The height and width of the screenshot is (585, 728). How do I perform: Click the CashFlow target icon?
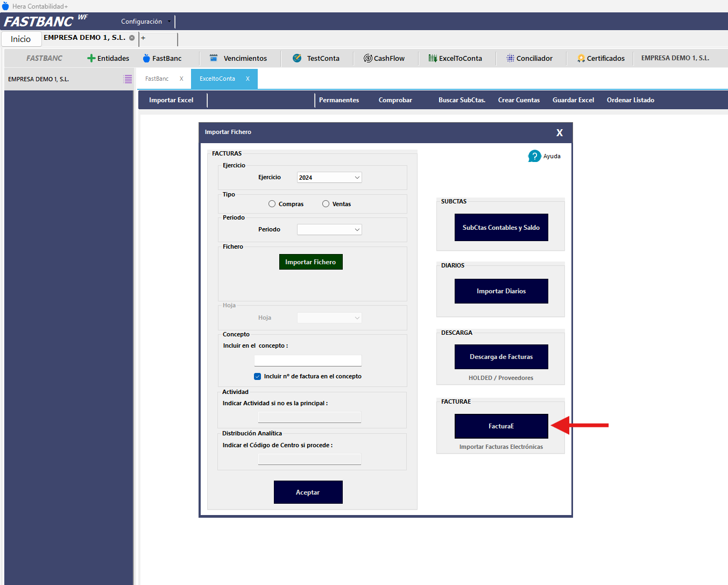[368, 58]
